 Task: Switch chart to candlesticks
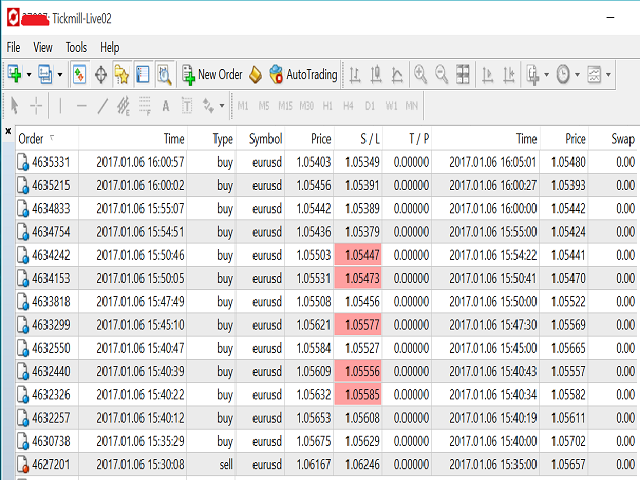(377, 74)
